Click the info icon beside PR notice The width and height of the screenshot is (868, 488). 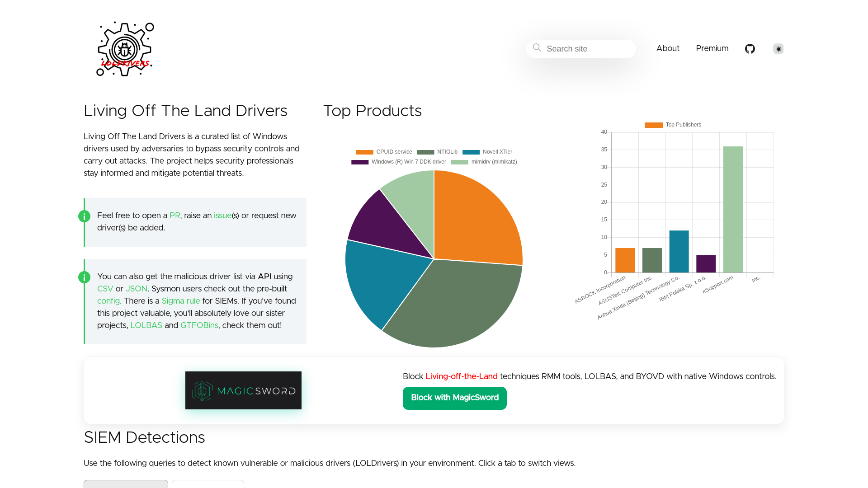click(84, 216)
